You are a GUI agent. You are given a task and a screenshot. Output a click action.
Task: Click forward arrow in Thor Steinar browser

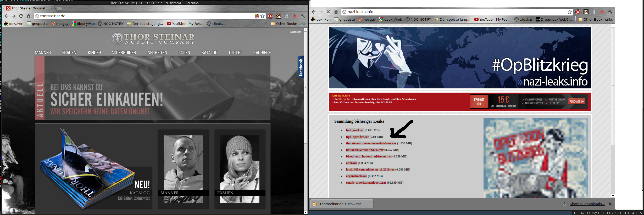[14, 16]
